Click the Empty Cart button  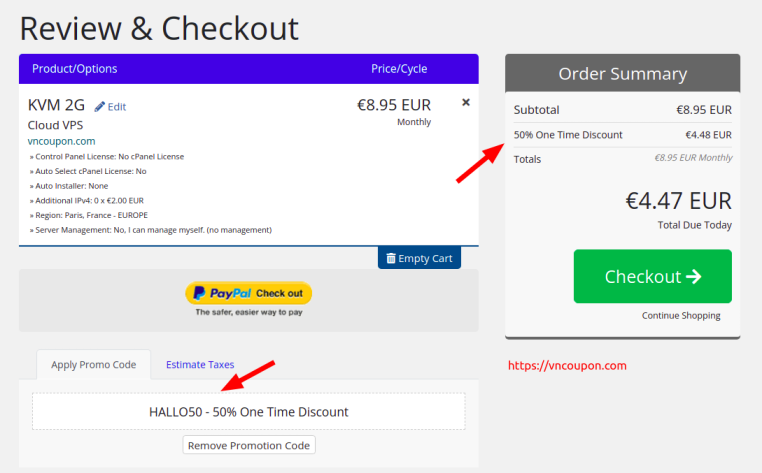pyautogui.click(x=419, y=258)
